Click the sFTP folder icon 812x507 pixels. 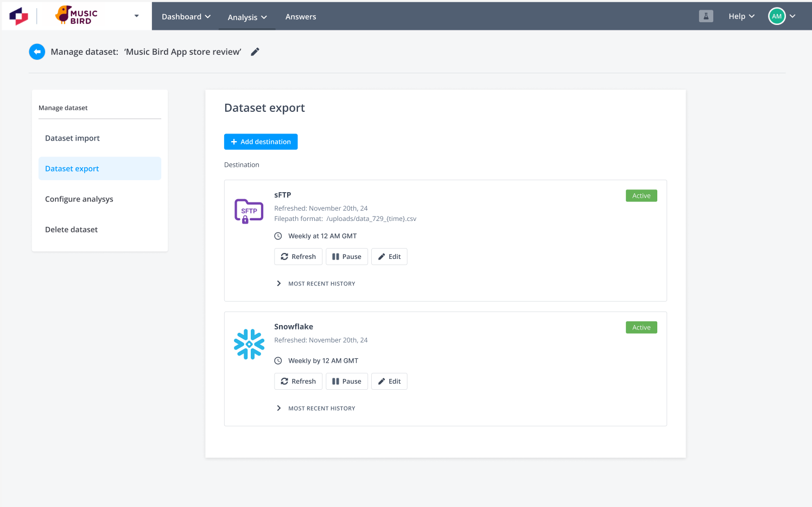(249, 211)
